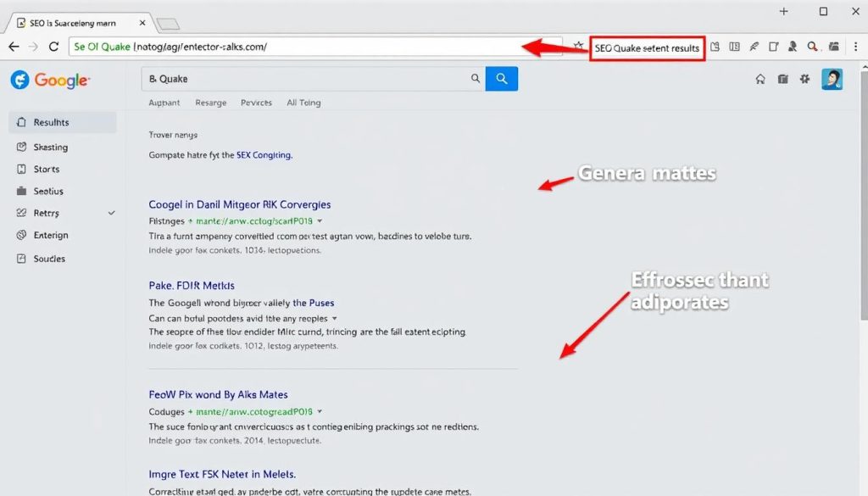The width and height of the screenshot is (868, 496).
Task: Open the browser three-dot menu
Action: click(856, 47)
